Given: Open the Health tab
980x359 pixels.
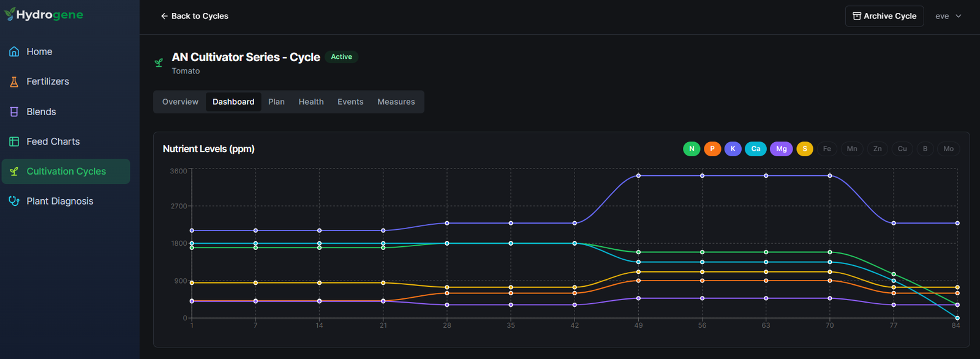Looking at the screenshot, I should click(311, 102).
